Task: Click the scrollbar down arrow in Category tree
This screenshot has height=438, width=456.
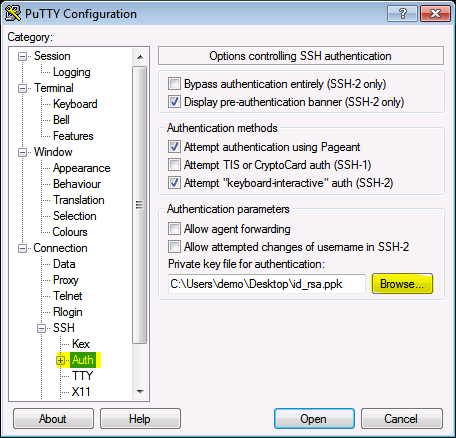Action: pos(140,392)
